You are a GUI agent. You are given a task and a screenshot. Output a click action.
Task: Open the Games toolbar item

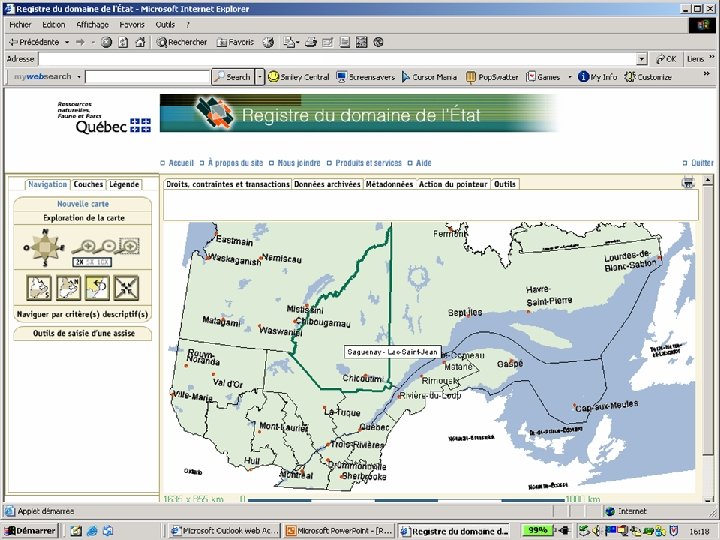click(x=543, y=77)
